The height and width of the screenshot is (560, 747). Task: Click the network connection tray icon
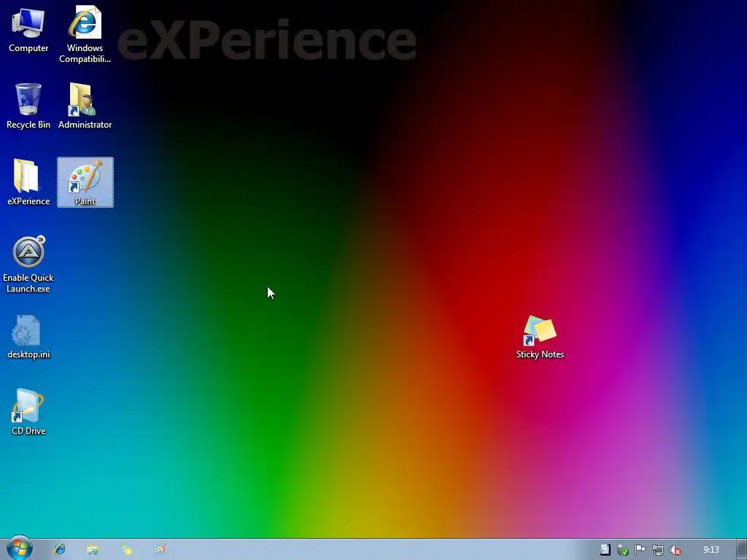click(x=658, y=550)
